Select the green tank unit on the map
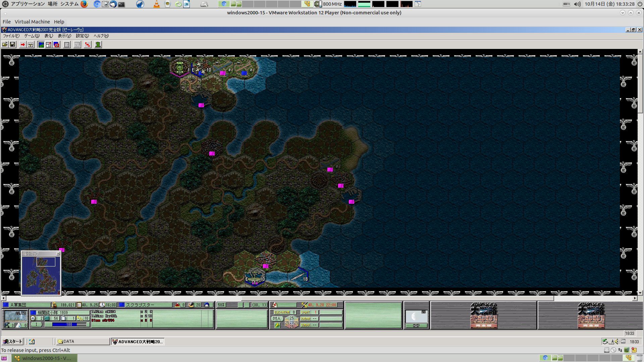The image size is (644, 362). pyautogui.click(x=180, y=67)
